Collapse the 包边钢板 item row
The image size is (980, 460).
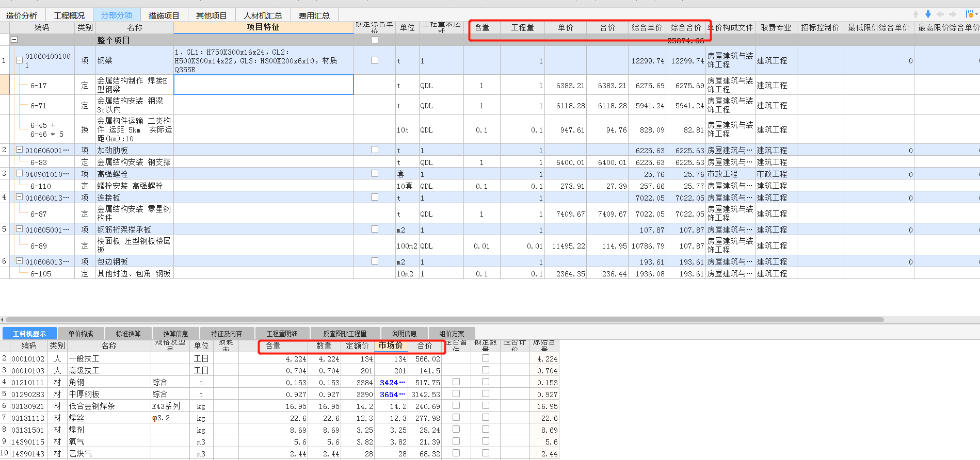(19, 261)
